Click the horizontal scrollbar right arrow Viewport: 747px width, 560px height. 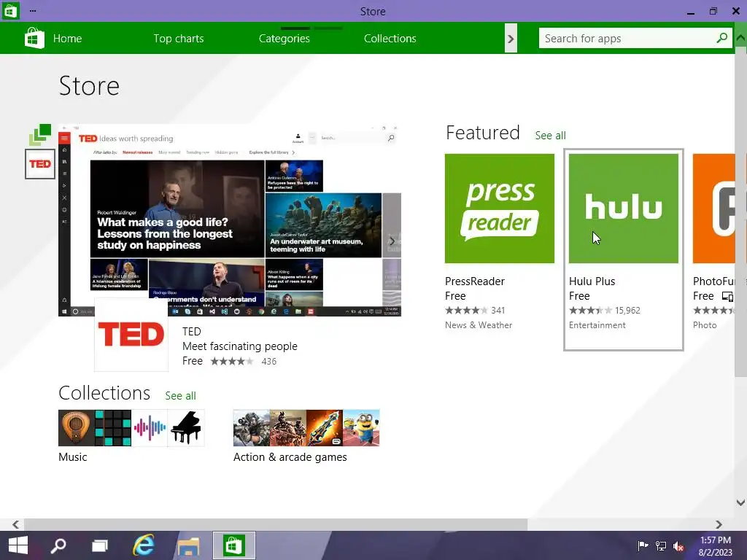click(719, 524)
